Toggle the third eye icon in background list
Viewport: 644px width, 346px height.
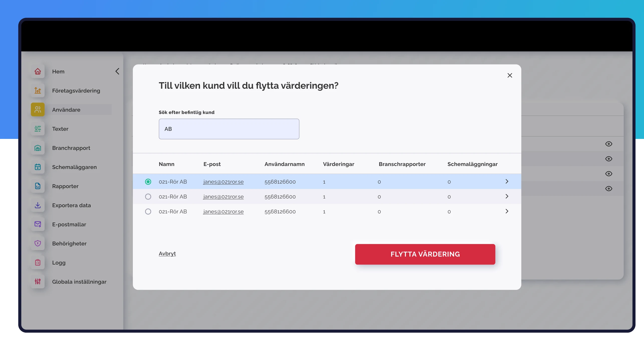[x=609, y=174]
